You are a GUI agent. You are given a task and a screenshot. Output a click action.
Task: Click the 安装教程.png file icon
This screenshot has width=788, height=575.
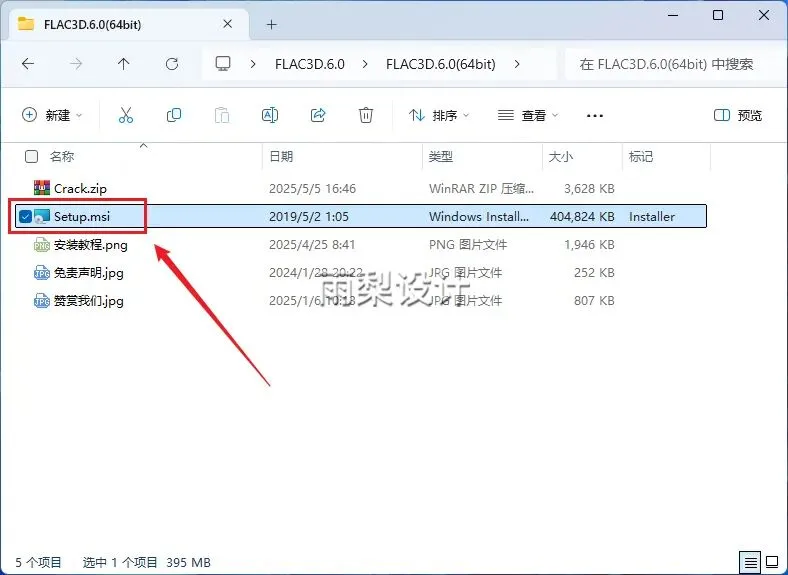coord(42,245)
